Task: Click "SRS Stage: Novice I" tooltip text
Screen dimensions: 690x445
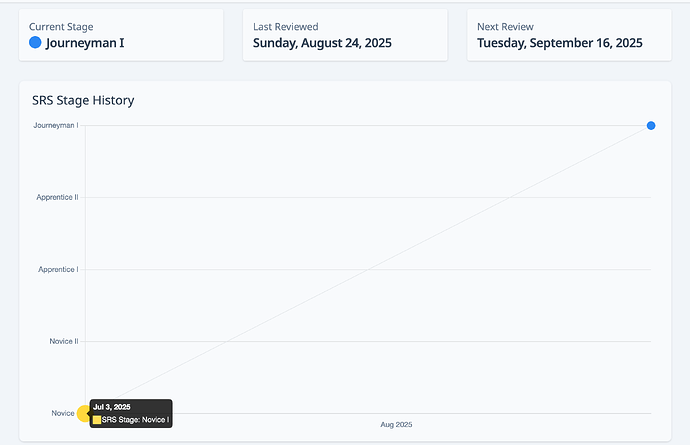Action: [136, 420]
